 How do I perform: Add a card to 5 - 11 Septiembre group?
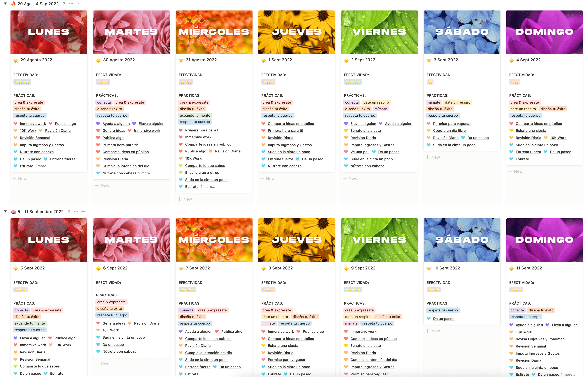pos(83,212)
